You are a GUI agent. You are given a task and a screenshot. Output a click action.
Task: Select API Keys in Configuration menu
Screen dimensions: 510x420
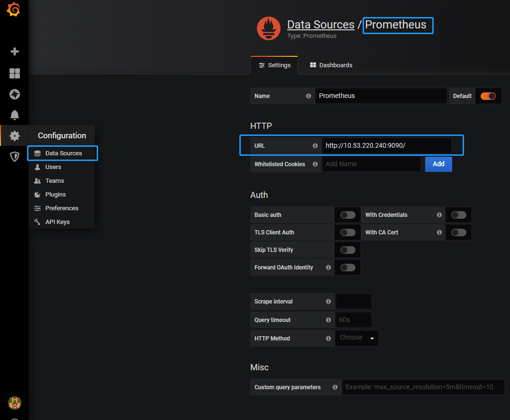click(x=62, y=222)
